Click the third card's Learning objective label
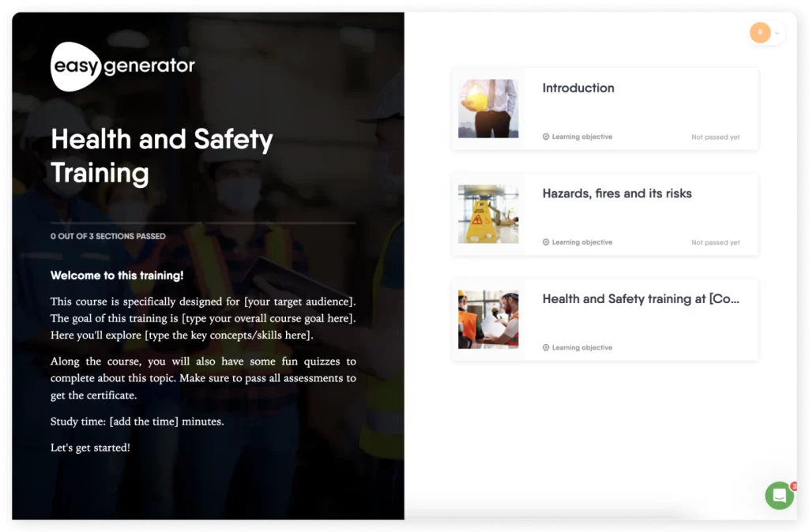The image size is (809, 532). click(x=582, y=348)
